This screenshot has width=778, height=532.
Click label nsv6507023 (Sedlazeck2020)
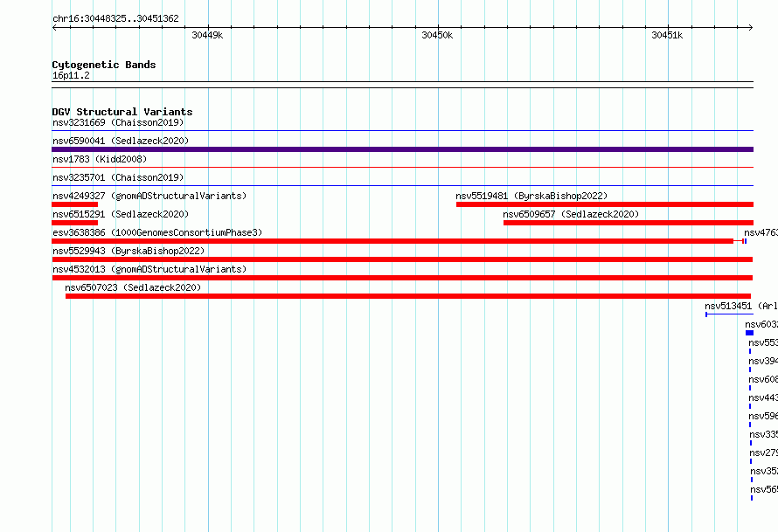[133, 287]
